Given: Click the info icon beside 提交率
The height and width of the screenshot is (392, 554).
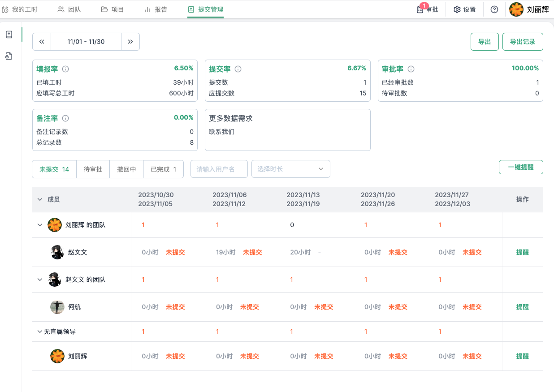Looking at the screenshot, I should (238, 69).
